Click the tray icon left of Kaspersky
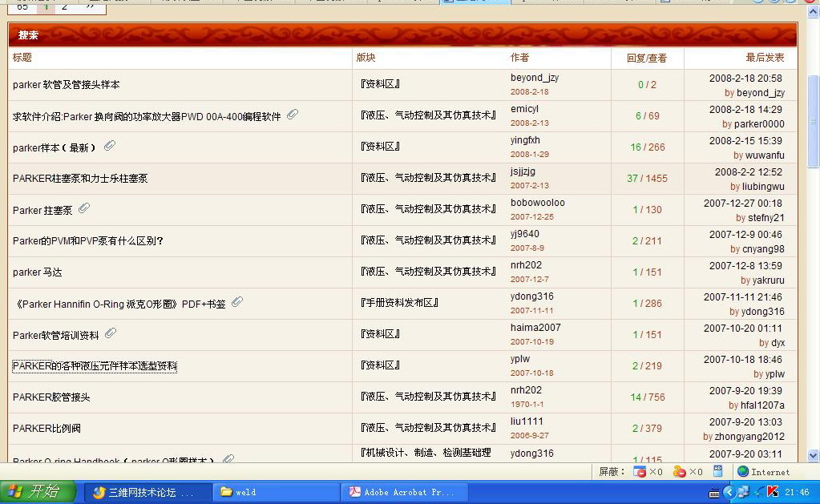Image resolution: width=820 pixels, height=504 pixels. tap(759, 491)
